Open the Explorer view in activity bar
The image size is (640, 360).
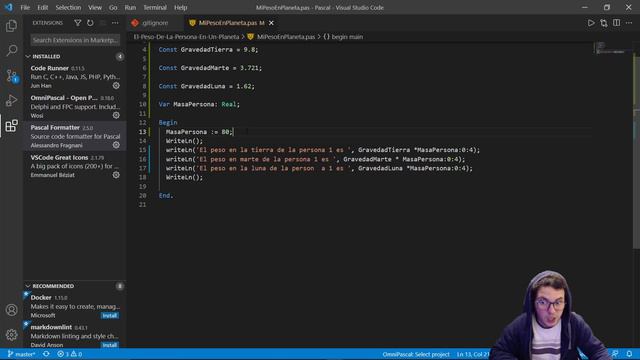(x=11, y=26)
